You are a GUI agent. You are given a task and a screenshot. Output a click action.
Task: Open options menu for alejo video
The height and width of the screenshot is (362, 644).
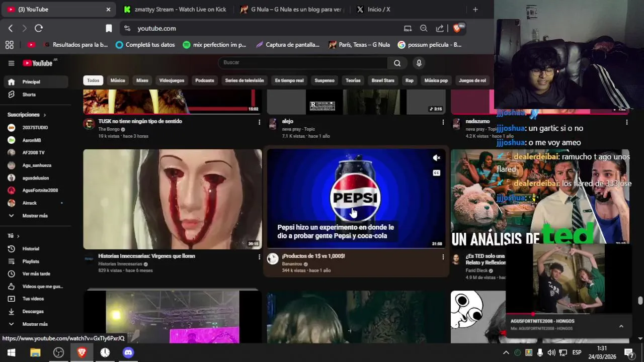point(443,122)
